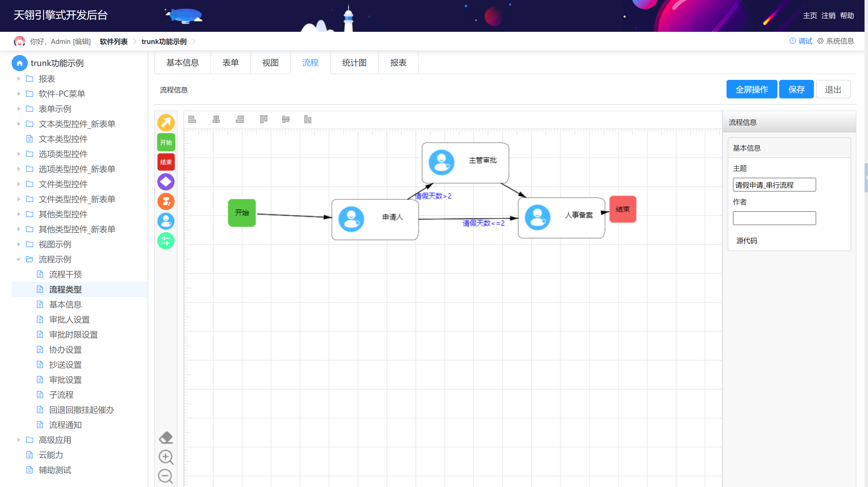This screenshot has height=487, width=868.
Task: Click the align left toolbar icon
Action: click(192, 119)
